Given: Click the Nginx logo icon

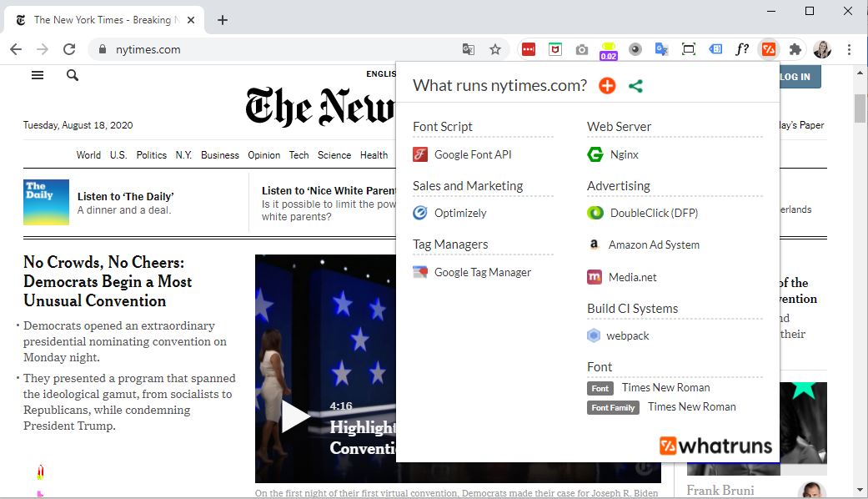Looking at the screenshot, I should [x=595, y=154].
